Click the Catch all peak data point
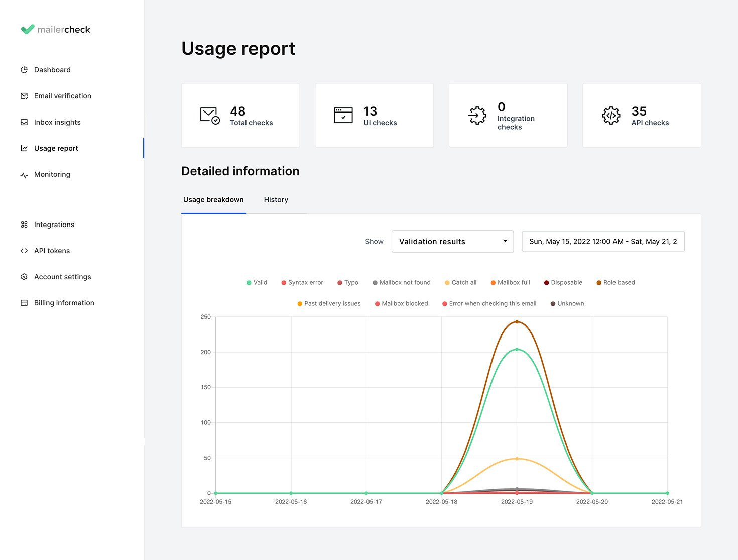This screenshot has width=738, height=560. click(x=517, y=459)
